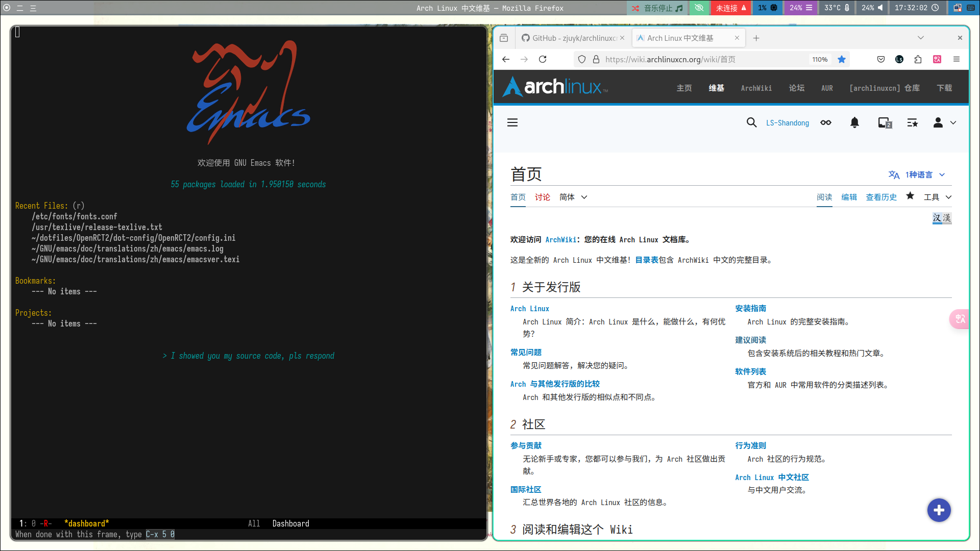This screenshot has height=551, width=980.
Task: Click the Emacs logo banner
Action: (249, 92)
